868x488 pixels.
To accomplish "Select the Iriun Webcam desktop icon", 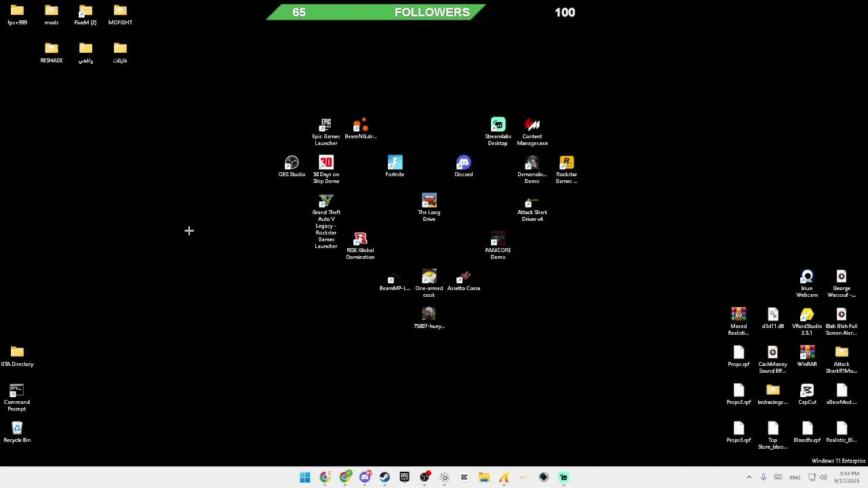I will click(807, 283).
